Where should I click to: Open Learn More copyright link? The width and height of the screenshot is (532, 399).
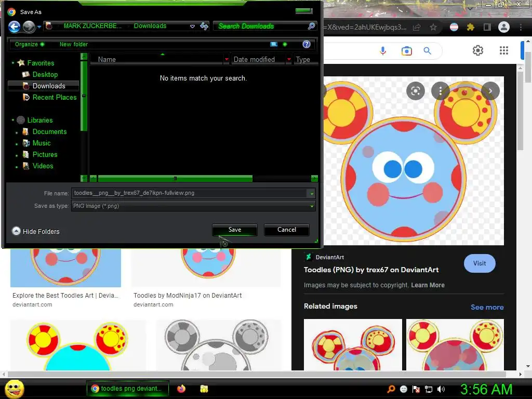click(428, 285)
